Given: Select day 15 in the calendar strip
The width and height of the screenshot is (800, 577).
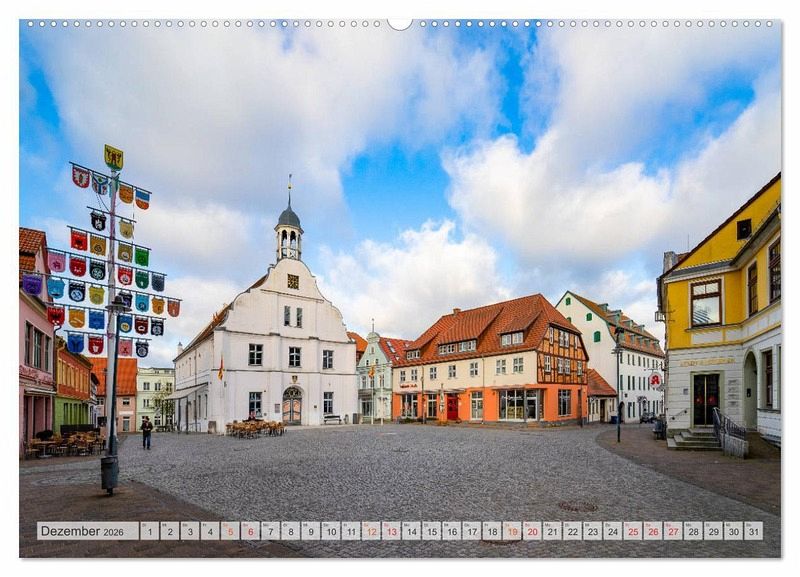Looking at the screenshot, I should coord(432,531).
